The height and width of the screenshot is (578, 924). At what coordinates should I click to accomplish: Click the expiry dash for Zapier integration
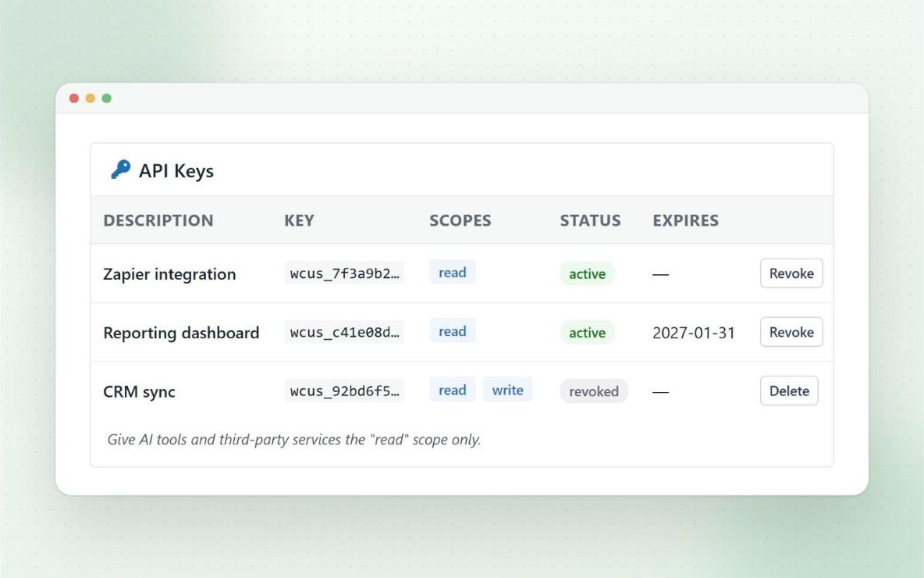tap(660, 274)
